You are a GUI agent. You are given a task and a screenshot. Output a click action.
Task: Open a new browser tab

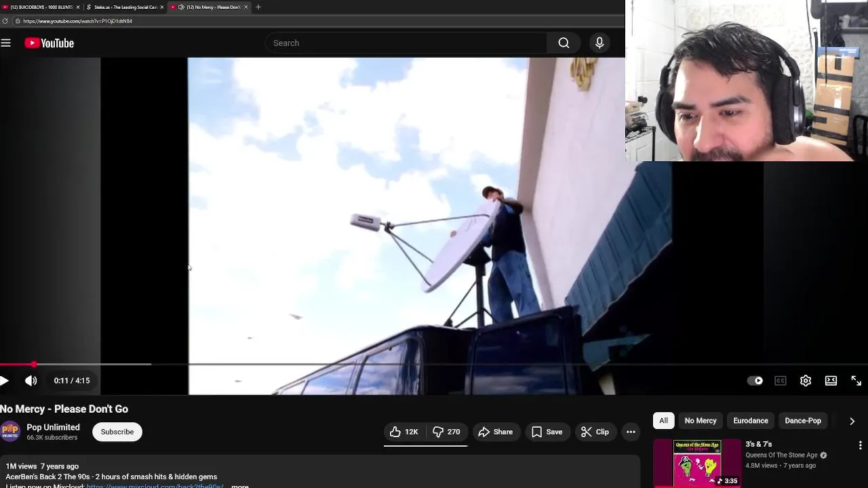258,7
